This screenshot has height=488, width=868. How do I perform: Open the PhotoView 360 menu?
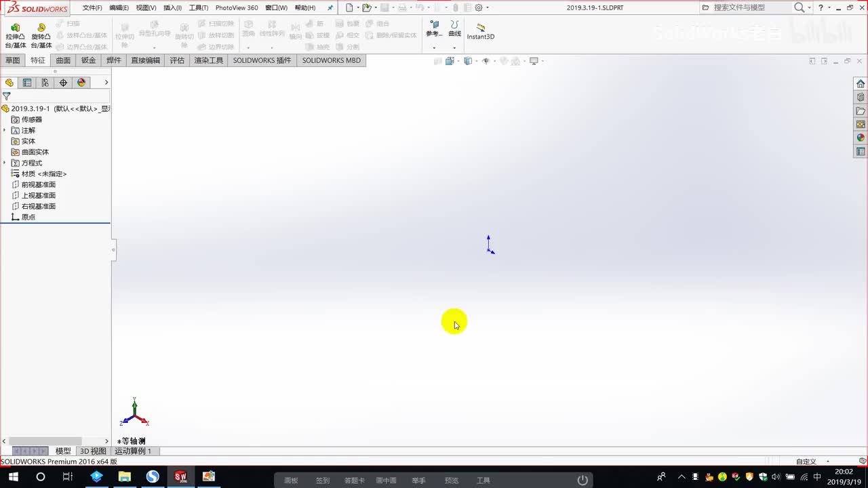coord(237,7)
